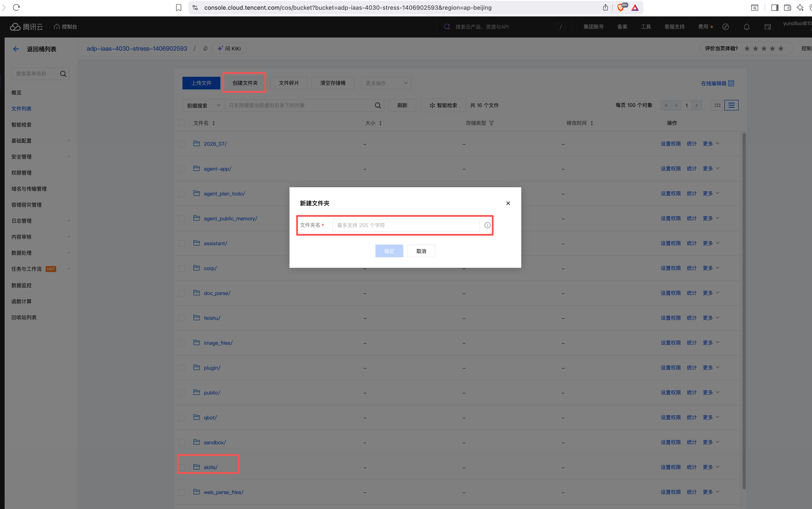Check the qbot/ folder row
Image resolution: width=812 pixels, height=509 pixels.
182,418
